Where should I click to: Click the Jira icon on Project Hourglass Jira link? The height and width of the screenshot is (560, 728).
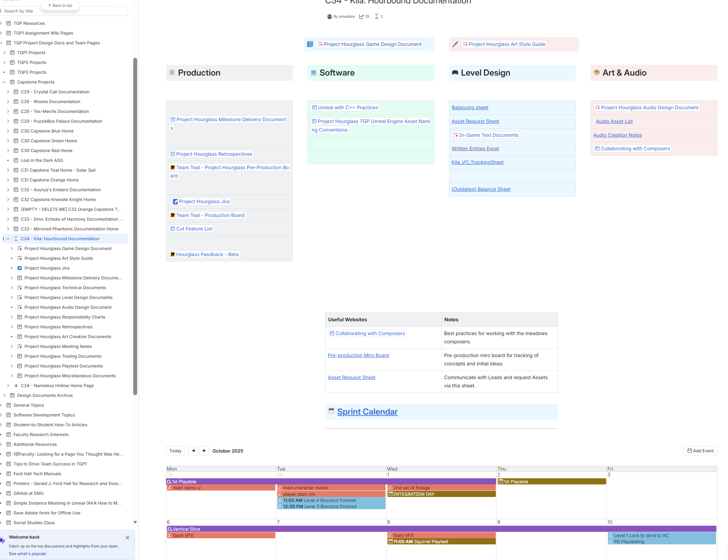pos(175,202)
